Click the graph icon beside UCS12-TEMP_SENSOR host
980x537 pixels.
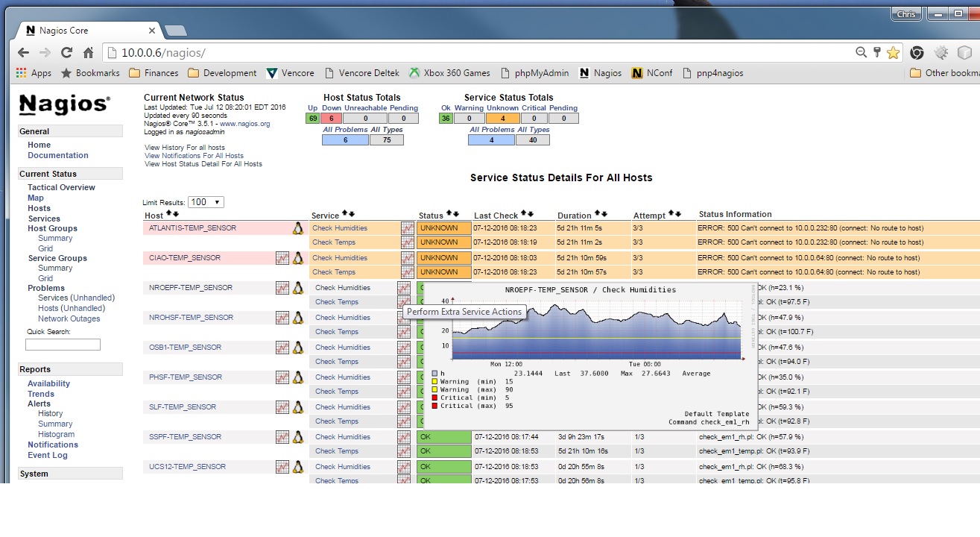tap(282, 467)
